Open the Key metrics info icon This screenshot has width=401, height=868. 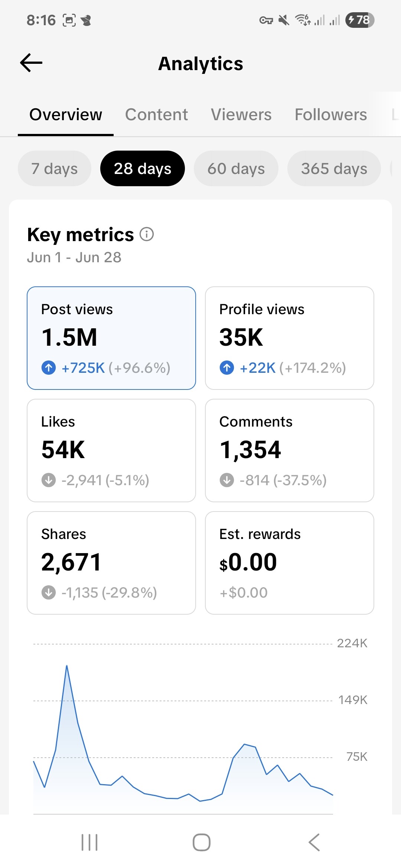147,234
